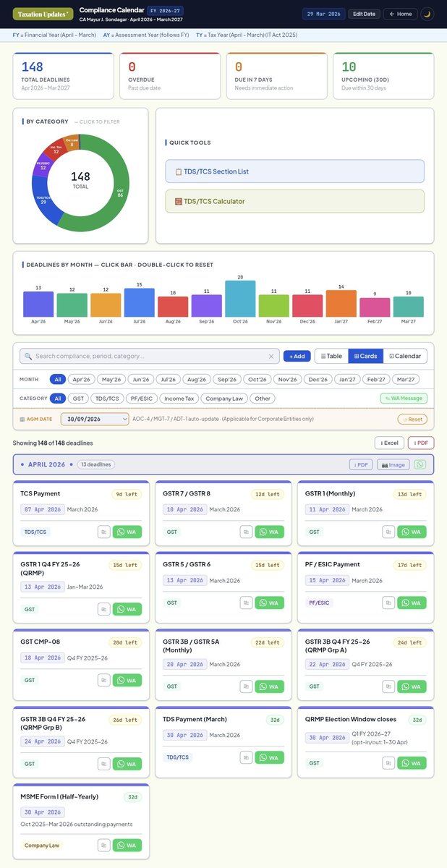The width and height of the screenshot is (447, 868).
Task: Open the AGM date dropdown
Action: pyautogui.click(x=95, y=419)
